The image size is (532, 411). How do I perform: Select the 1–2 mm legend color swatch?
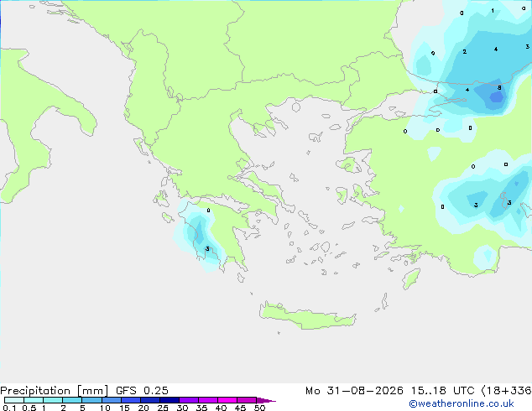click(53, 400)
